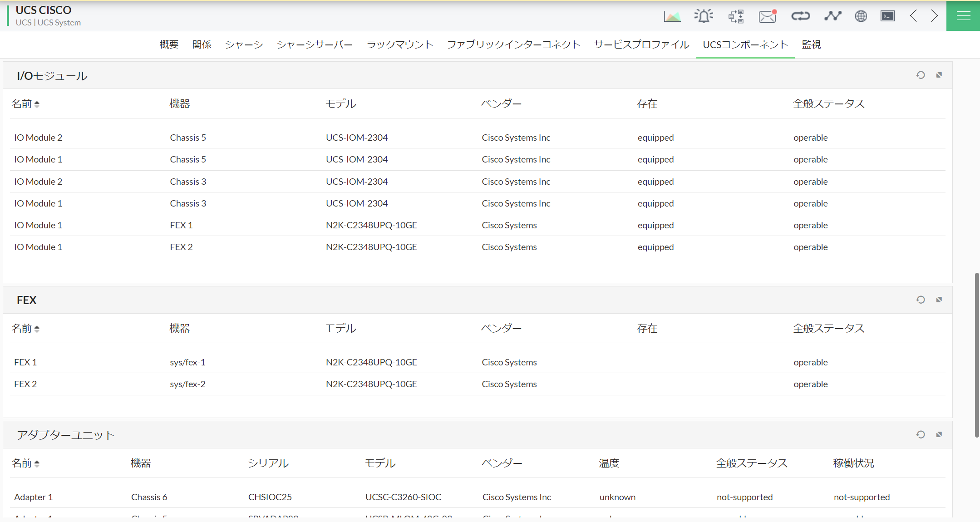Open the サービスプロファイル tab

(x=641, y=44)
